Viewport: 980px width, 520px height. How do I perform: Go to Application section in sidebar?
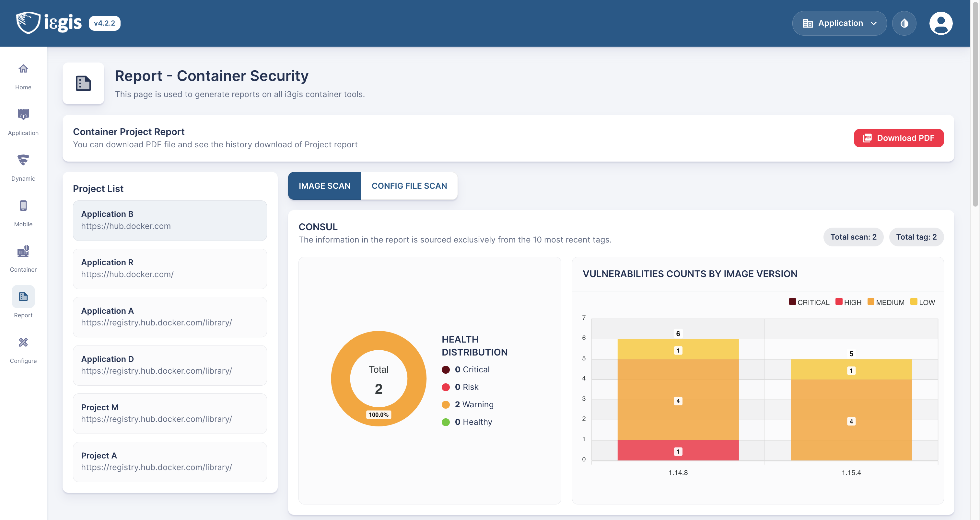click(x=23, y=114)
